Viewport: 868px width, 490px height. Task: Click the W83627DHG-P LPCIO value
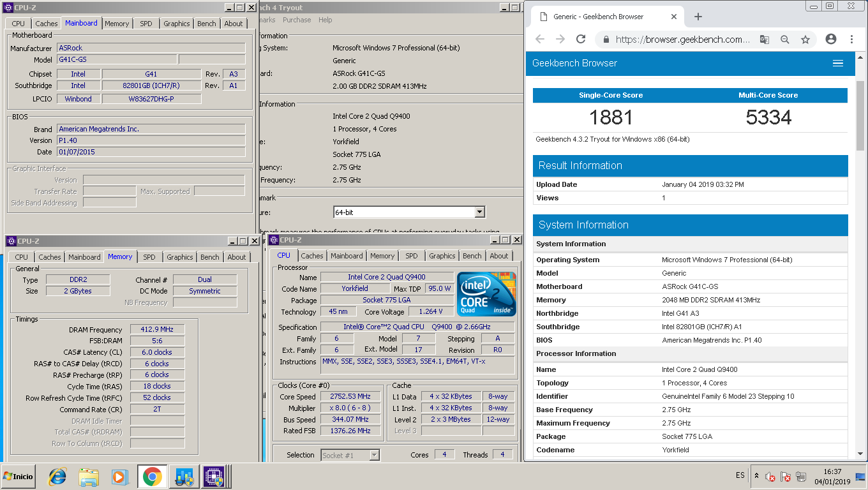click(151, 99)
